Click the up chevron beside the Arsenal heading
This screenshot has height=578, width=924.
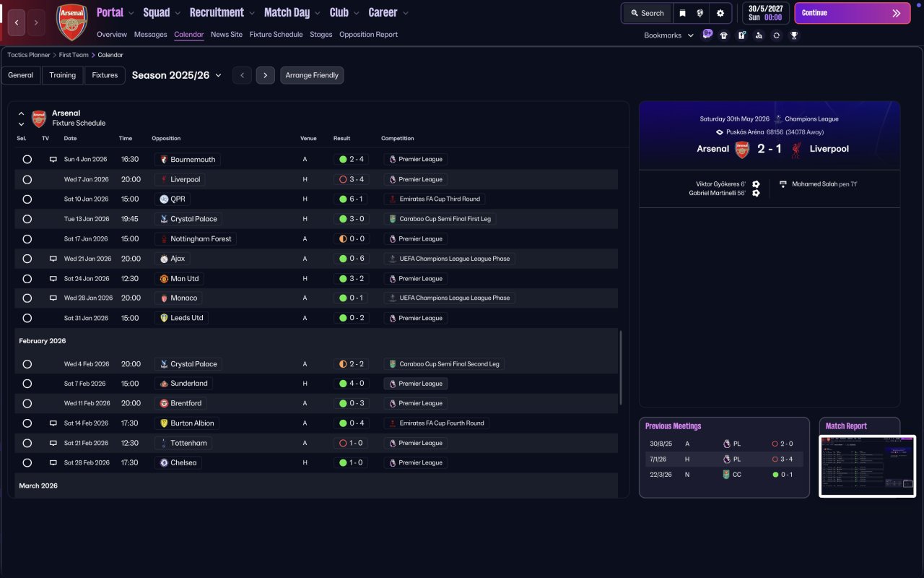click(21, 113)
